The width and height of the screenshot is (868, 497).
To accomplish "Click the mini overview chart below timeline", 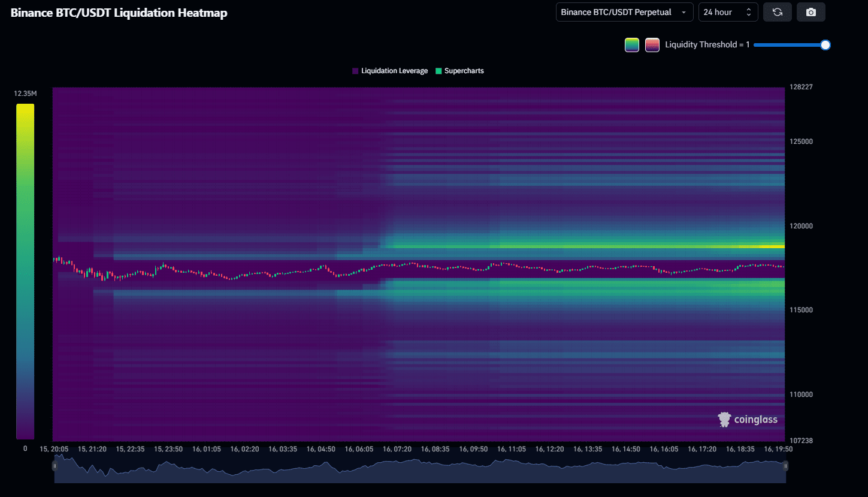I will (419, 471).
